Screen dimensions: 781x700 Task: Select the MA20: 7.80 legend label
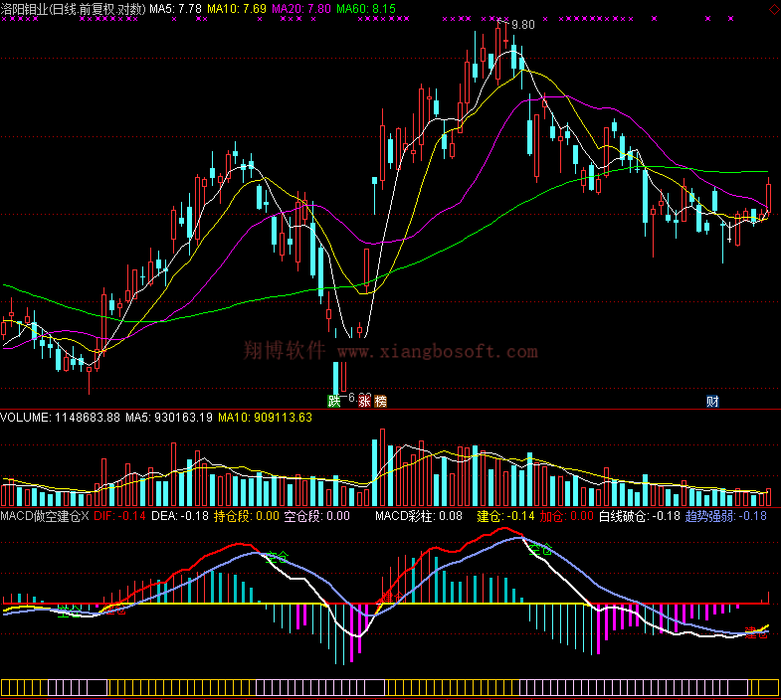[301, 9]
